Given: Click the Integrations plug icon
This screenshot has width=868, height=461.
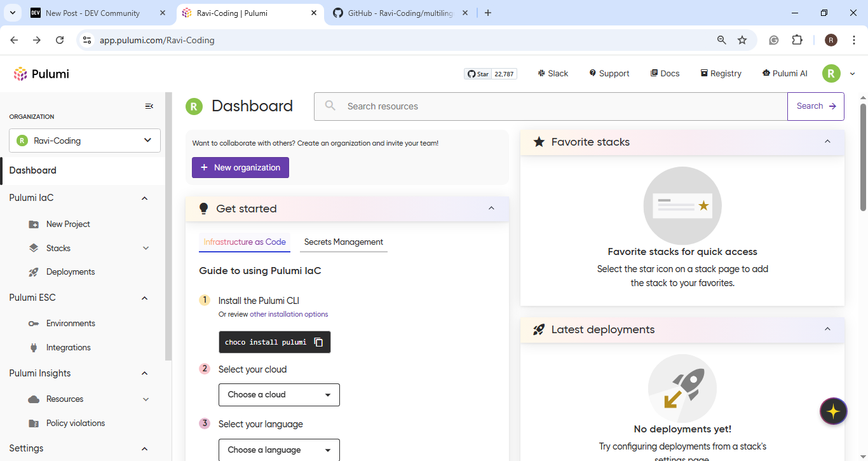Looking at the screenshot, I should [34, 348].
